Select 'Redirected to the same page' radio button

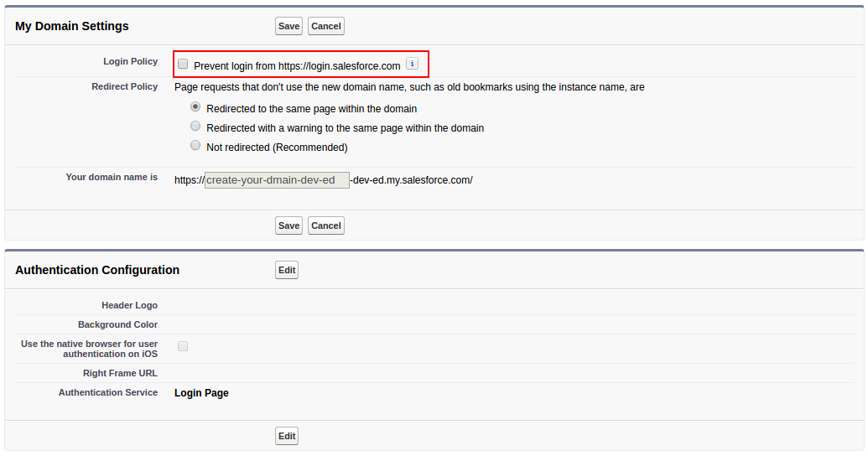(x=195, y=107)
